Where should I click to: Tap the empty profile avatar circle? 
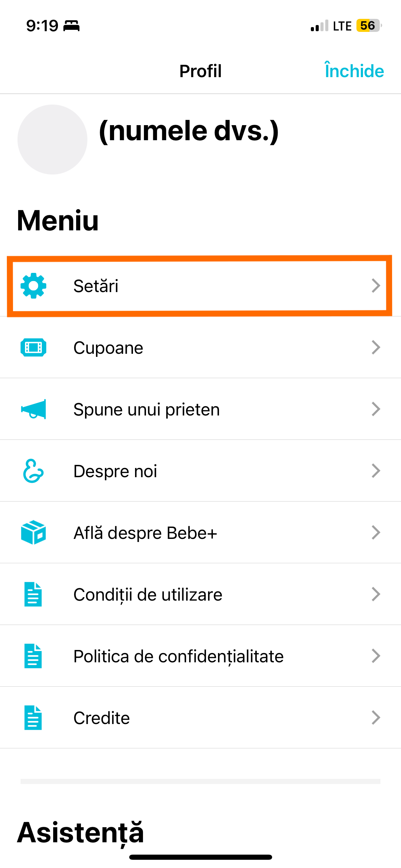52,140
